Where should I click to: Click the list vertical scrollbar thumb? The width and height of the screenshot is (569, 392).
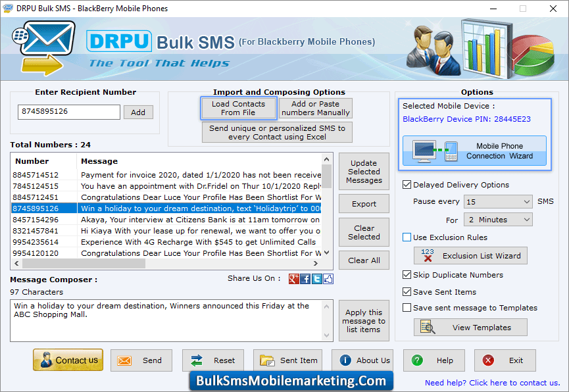326,176
